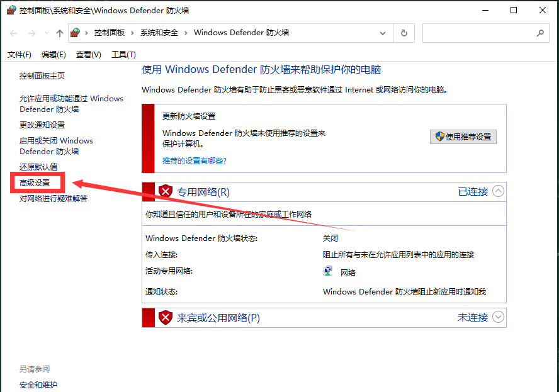The width and height of the screenshot is (559, 392).
Task: Open recent locations dropdown arrow
Action: click(x=47, y=33)
